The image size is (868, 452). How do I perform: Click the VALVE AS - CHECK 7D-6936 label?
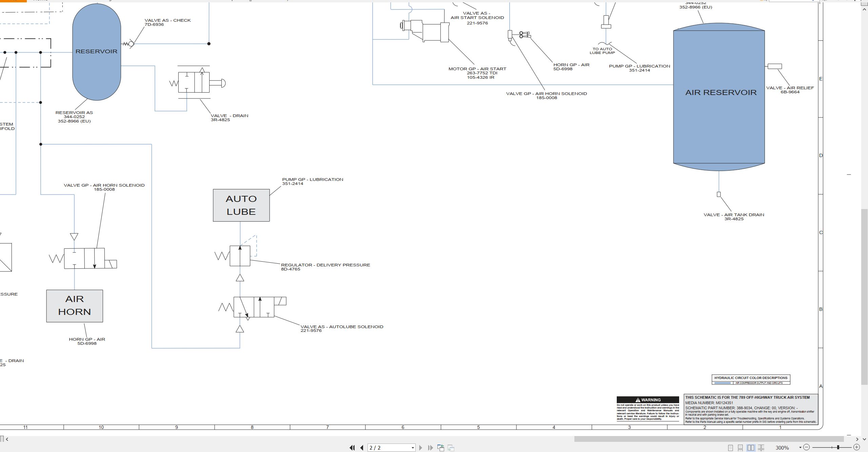pyautogui.click(x=167, y=22)
